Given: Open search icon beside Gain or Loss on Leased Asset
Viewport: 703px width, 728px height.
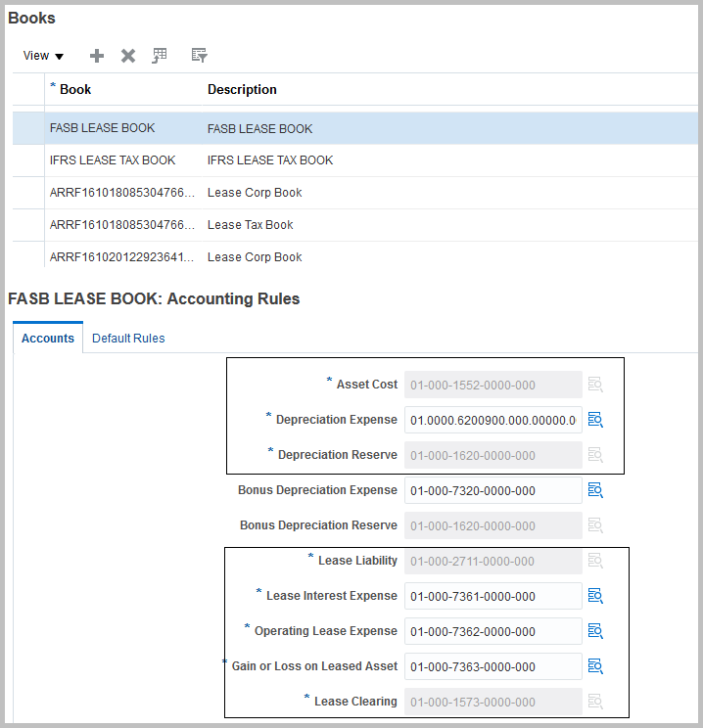Looking at the screenshot, I should coord(595,666).
